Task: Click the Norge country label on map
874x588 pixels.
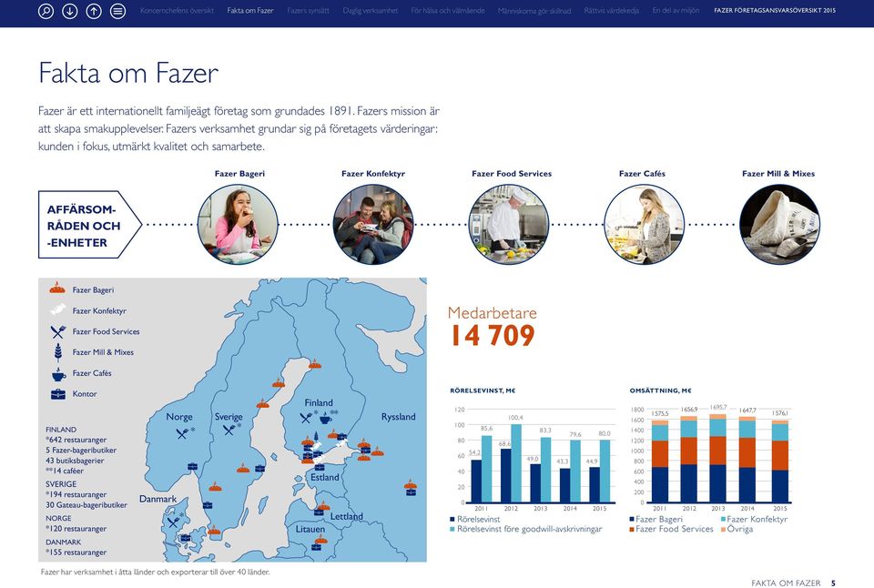Action: click(179, 416)
